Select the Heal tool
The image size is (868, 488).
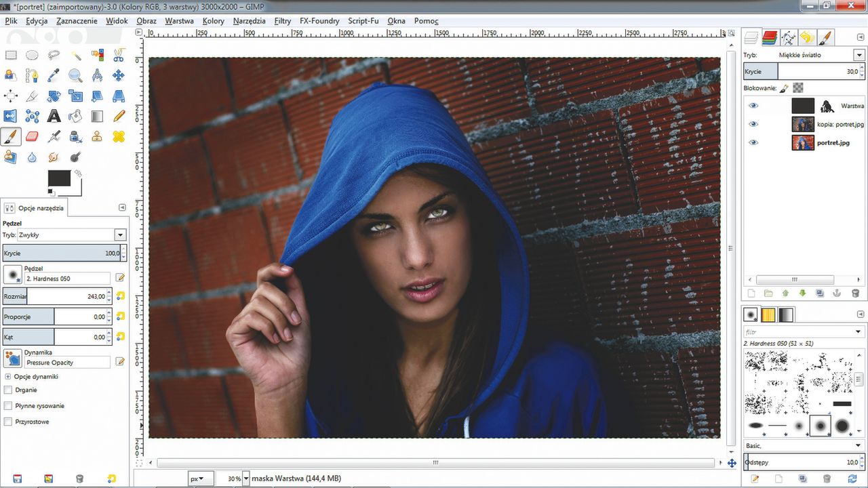point(119,137)
